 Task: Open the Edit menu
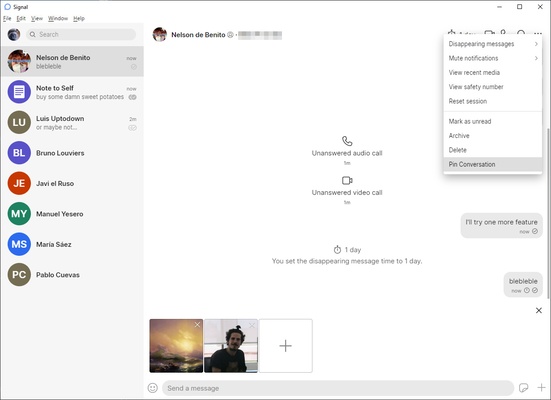click(x=21, y=18)
